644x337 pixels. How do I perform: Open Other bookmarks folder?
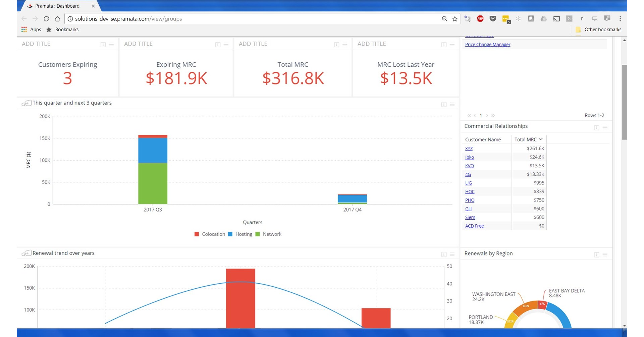point(598,30)
